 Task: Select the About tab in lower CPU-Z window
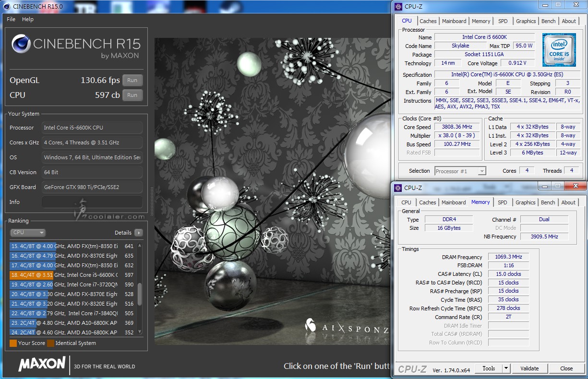pos(568,202)
